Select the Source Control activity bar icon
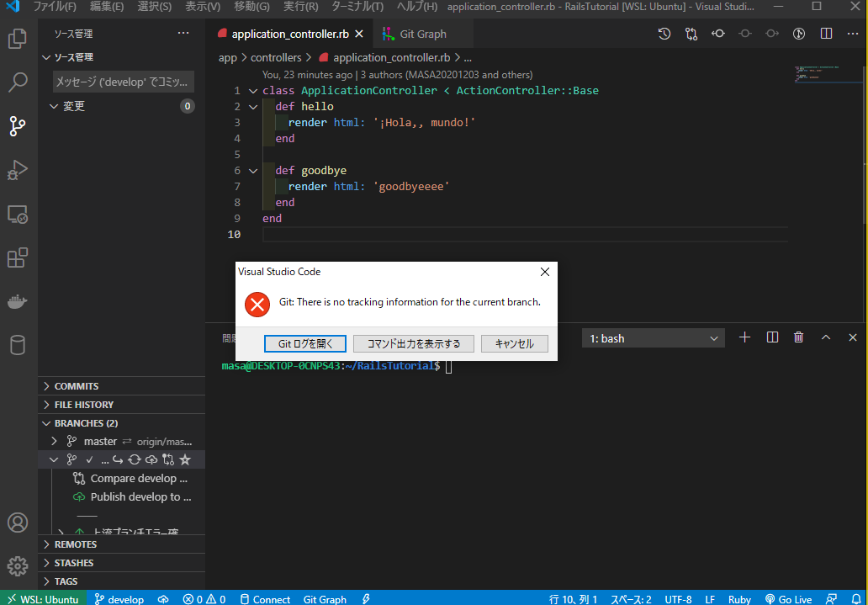Screen dimensions: 868x605 [x=17, y=126]
